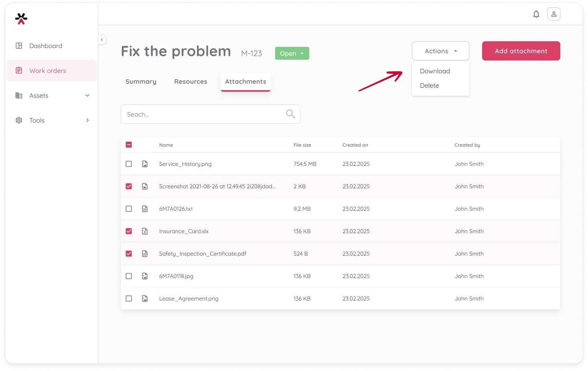The image size is (588, 371).
Task: Uncheck the Safety_Inspection_Certificate.pdf checkbox
Action: (x=129, y=254)
